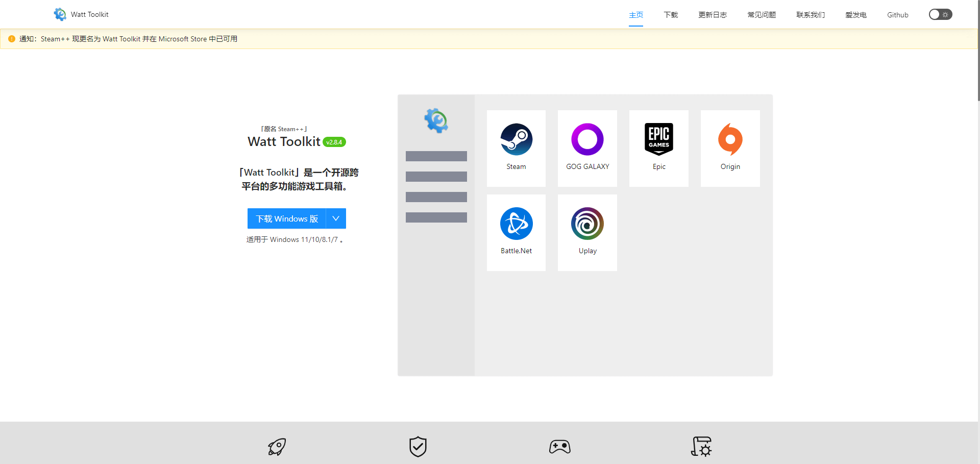Open the 常见问题 page
This screenshot has width=980, height=464.
click(762, 15)
